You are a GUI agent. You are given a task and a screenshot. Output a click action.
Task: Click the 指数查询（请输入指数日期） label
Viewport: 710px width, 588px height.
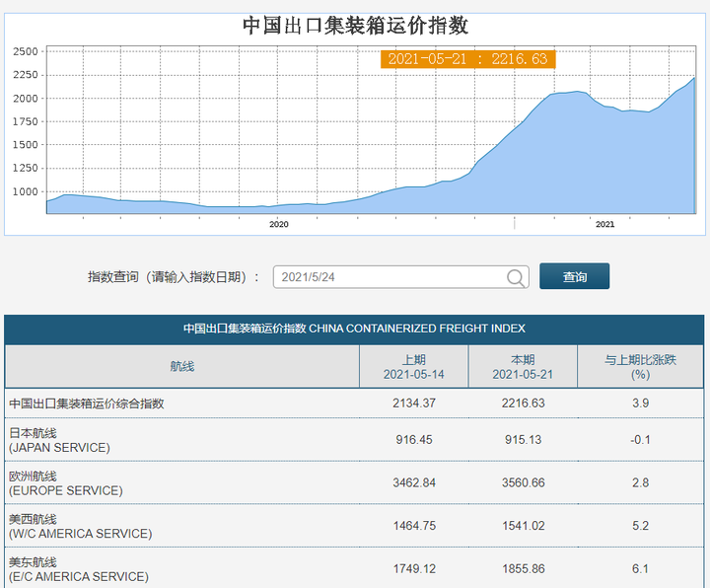pyautogui.click(x=174, y=277)
